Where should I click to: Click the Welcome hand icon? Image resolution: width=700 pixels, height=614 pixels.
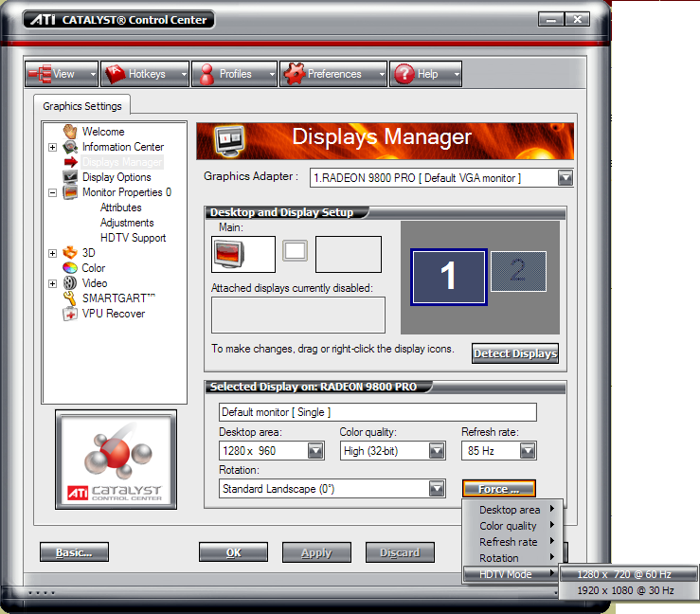pyautogui.click(x=70, y=132)
